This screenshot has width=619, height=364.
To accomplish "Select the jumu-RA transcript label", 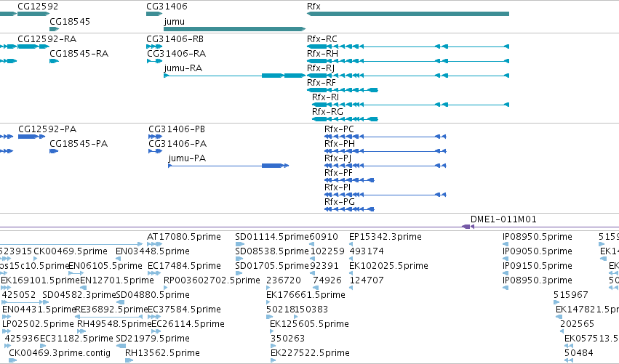I will tap(183, 68).
